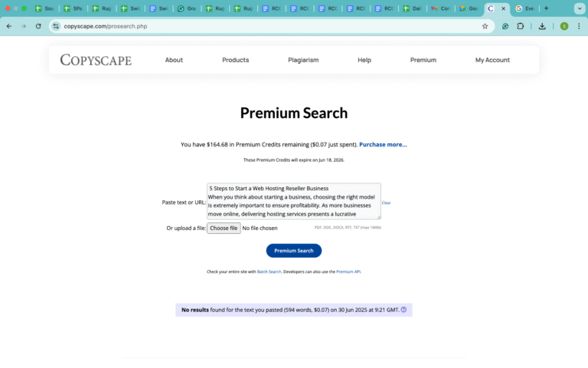
Task: Go to My Account in navigation
Action: click(x=492, y=60)
